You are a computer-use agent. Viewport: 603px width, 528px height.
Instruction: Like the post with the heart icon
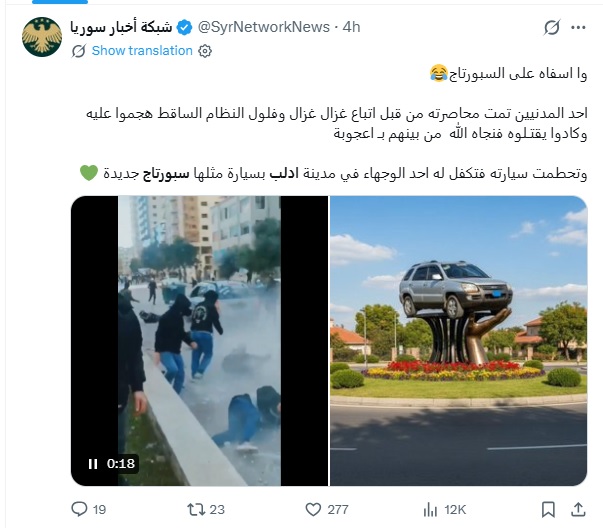[313, 510]
